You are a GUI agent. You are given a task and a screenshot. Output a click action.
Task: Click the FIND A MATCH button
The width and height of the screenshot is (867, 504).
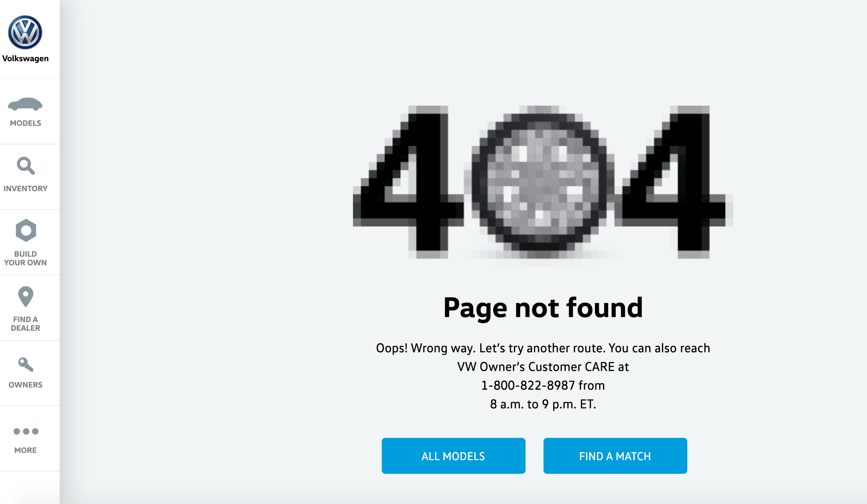point(615,456)
